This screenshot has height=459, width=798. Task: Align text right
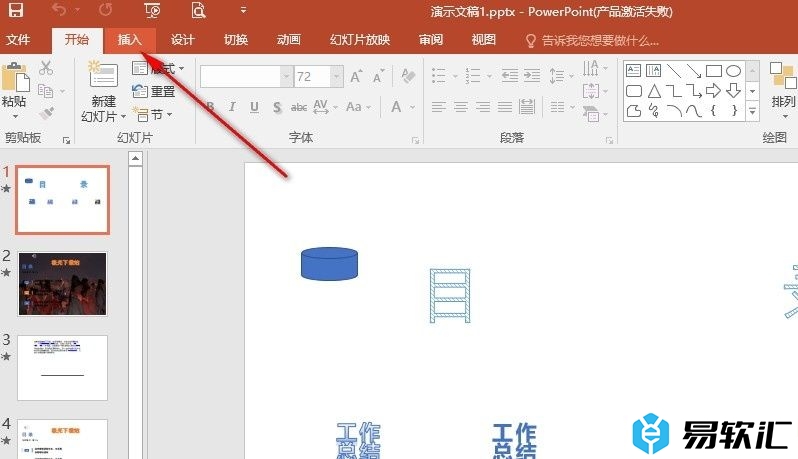click(483, 107)
